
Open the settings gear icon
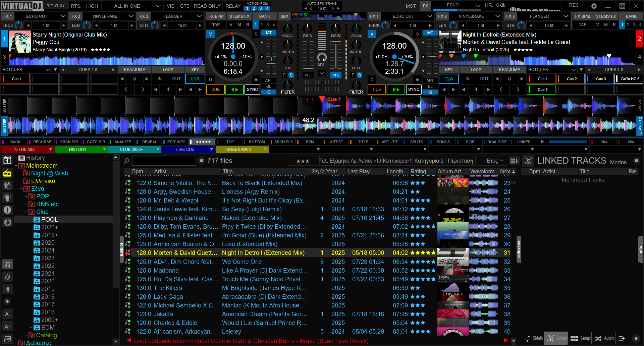(594, 6)
